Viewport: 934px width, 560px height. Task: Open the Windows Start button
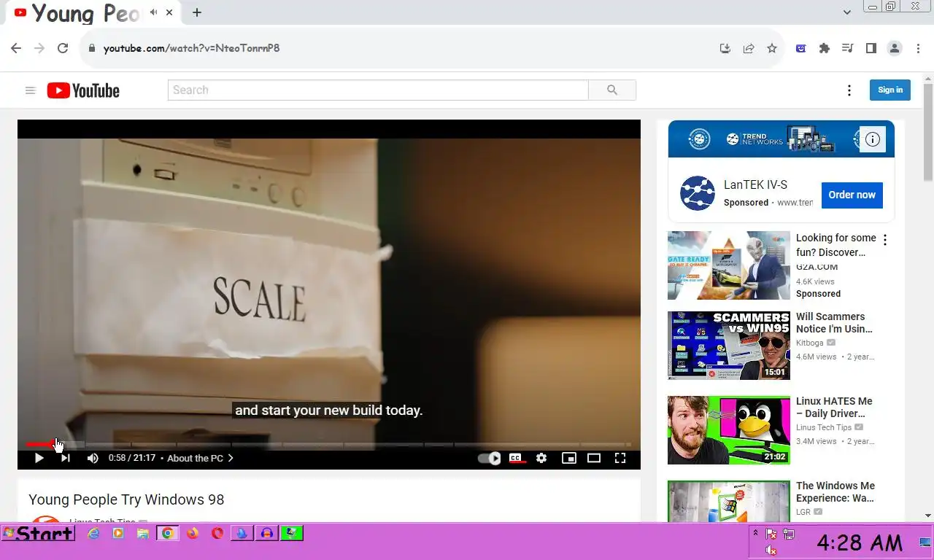click(39, 533)
